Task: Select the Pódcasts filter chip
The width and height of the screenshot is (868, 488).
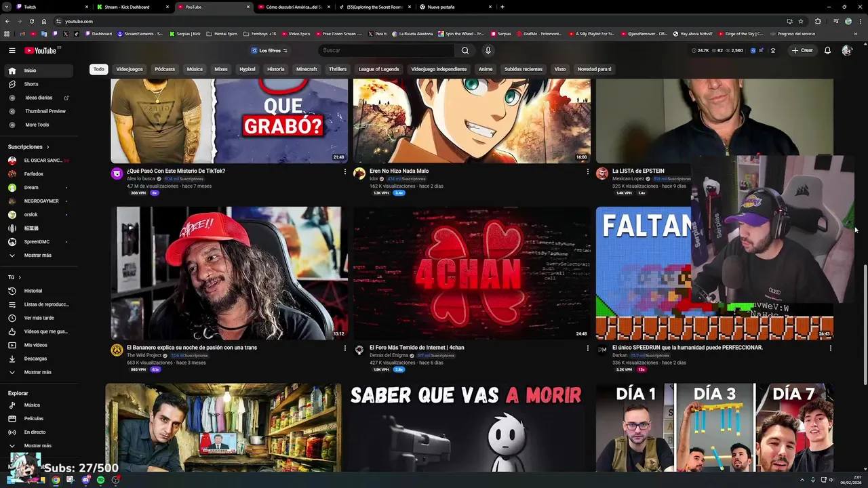Action: pos(165,69)
